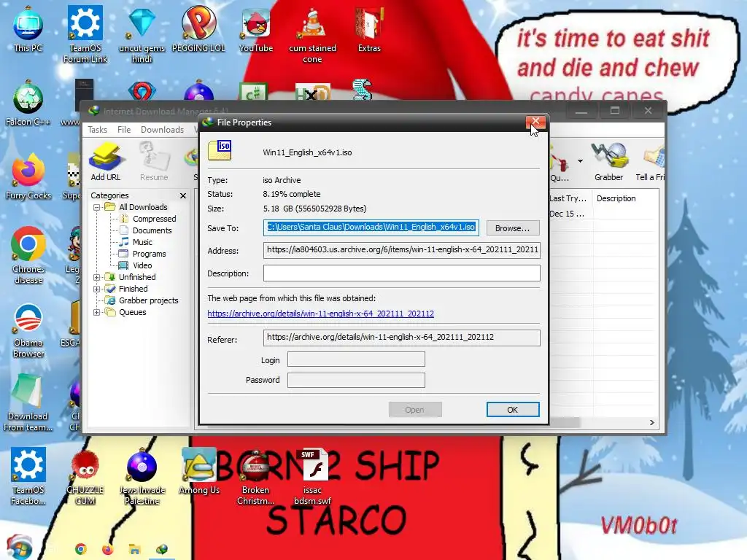
Task: Open the archive.org details page link
Action: [x=321, y=314]
